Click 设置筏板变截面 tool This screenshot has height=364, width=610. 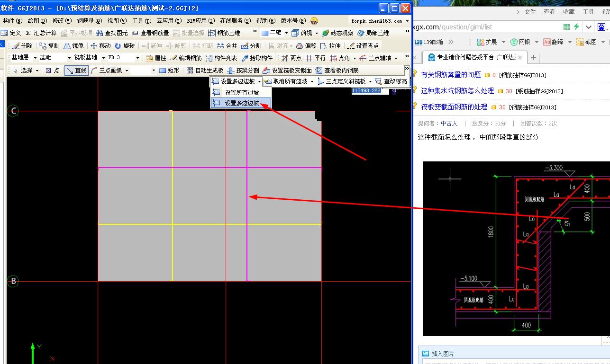(287, 70)
